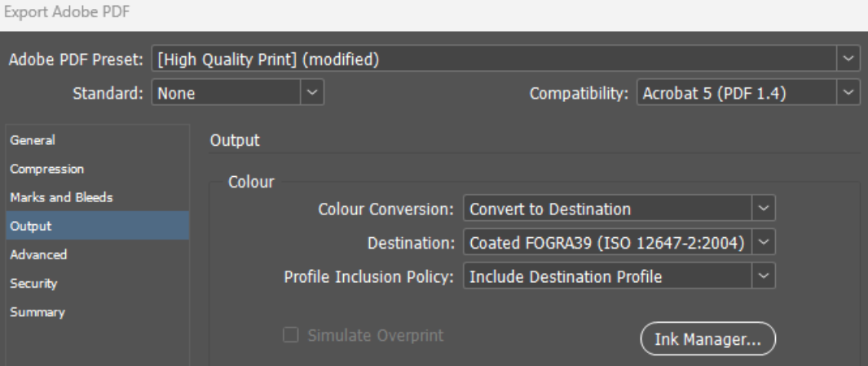Open the Colour Conversion dropdown
The height and width of the screenshot is (366, 868).
[618, 209]
